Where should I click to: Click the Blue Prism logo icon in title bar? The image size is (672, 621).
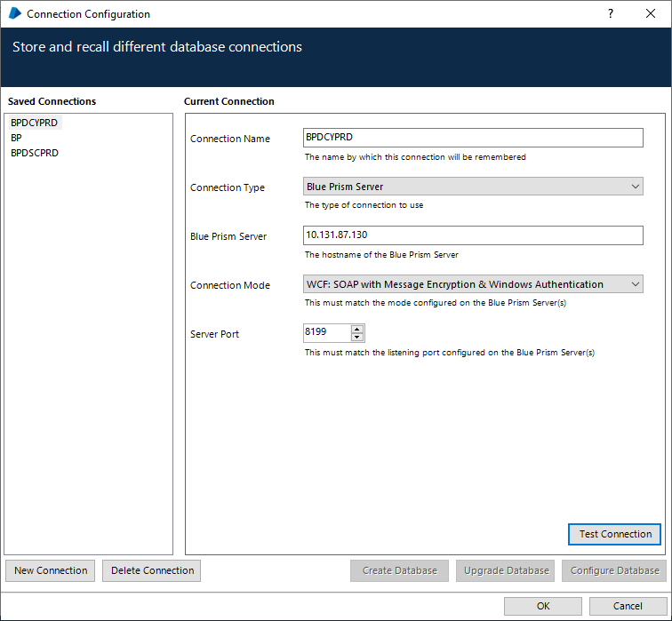tap(14, 13)
